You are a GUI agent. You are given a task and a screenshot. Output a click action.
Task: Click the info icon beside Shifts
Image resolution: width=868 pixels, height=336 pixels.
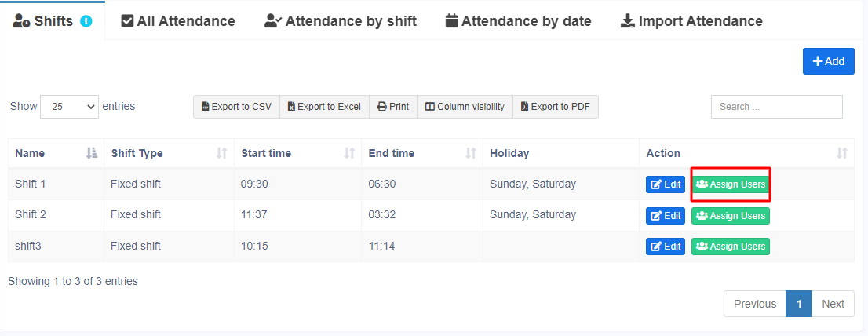pos(86,21)
